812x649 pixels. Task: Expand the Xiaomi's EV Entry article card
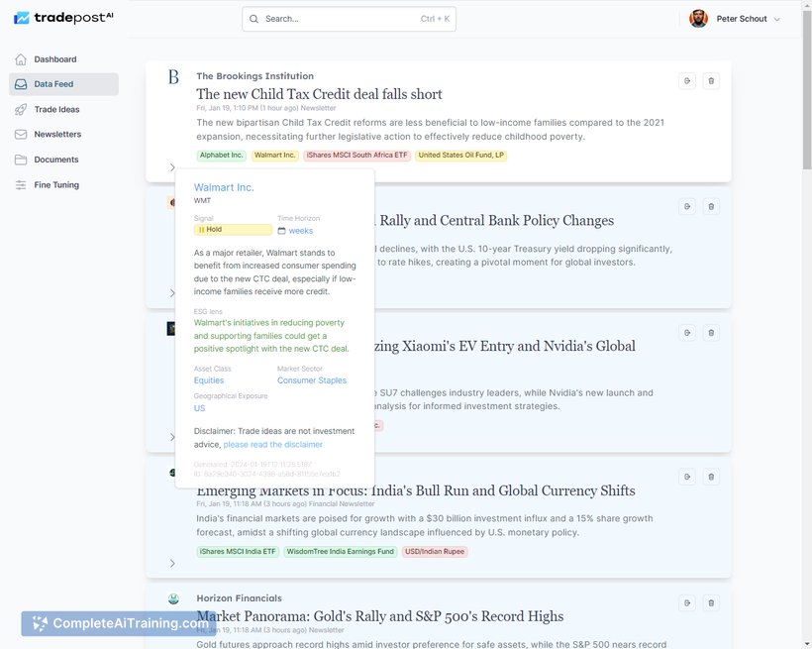click(x=172, y=437)
